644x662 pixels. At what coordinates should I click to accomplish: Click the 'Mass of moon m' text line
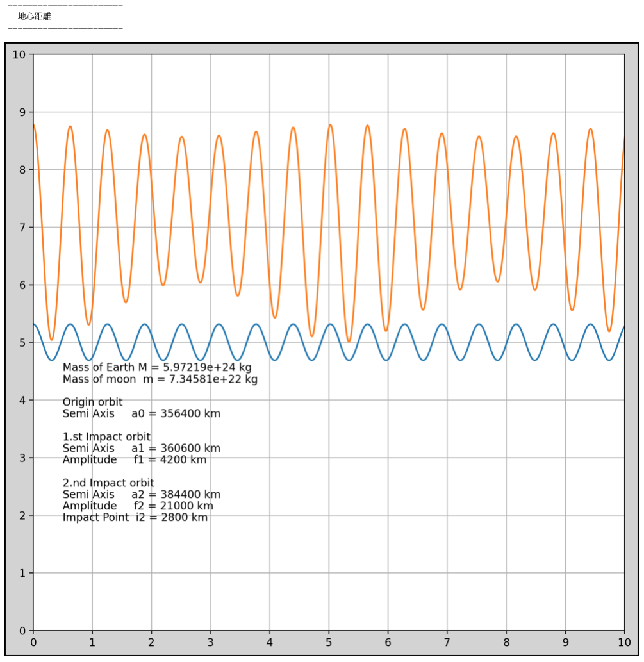160,379
